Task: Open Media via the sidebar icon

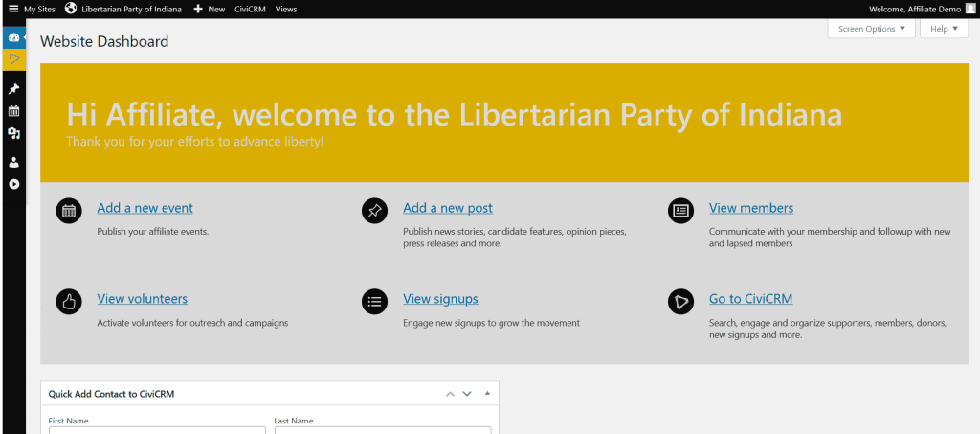Action: tap(13, 133)
